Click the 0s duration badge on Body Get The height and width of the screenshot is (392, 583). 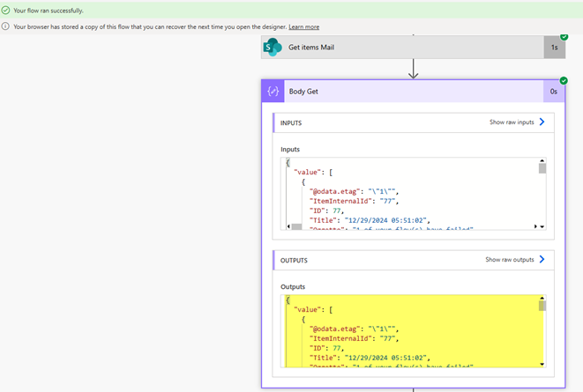(x=554, y=91)
